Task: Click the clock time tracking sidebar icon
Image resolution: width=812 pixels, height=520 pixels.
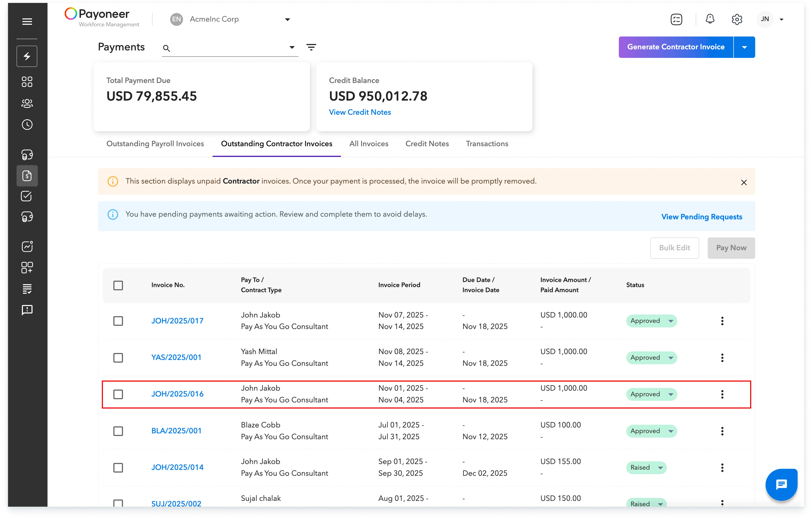Action: tap(27, 125)
